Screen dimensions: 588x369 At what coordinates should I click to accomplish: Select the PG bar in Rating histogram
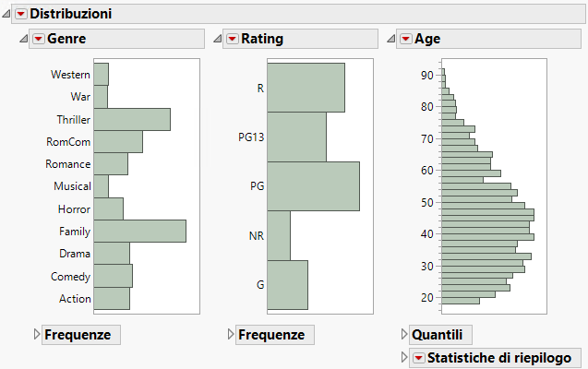[313, 186]
